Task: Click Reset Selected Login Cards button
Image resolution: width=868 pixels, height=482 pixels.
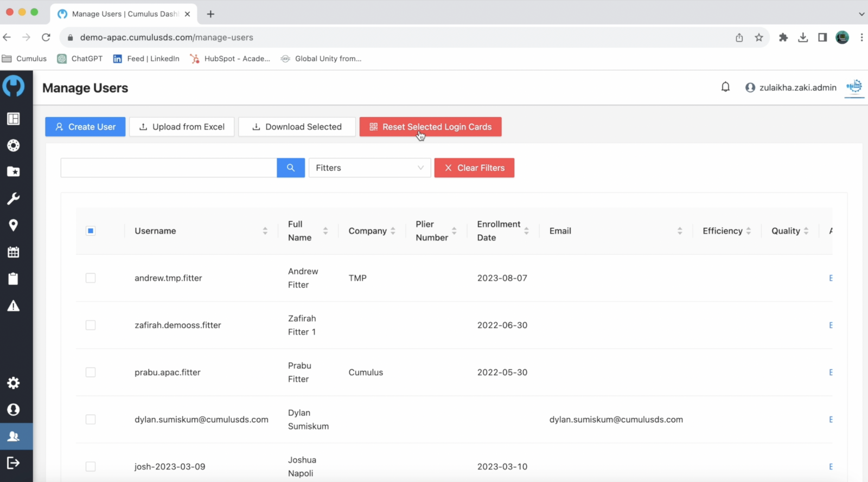Action: 430,127
